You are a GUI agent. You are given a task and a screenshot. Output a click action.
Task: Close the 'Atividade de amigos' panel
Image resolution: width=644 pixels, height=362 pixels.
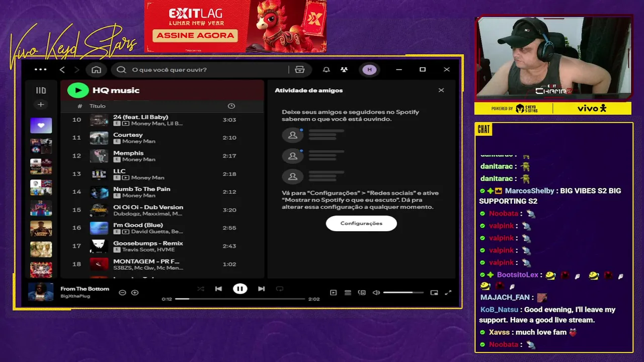coord(441,90)
